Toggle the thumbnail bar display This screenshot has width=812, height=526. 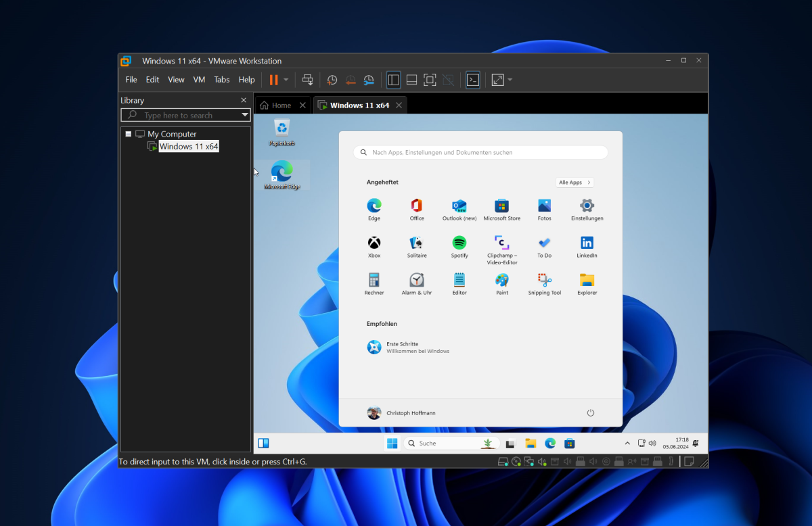coord(411,79)
